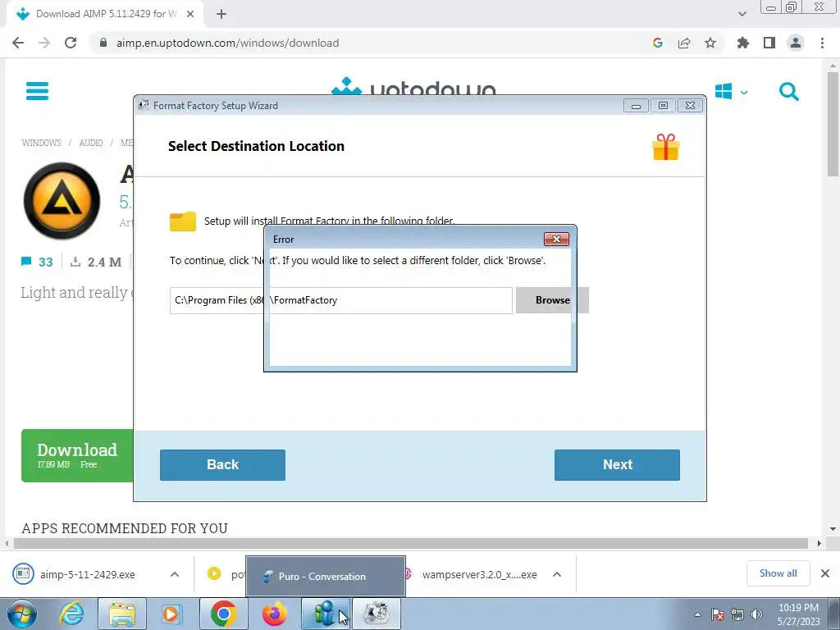Open Chrome extensions puzzle icon
This screenshot has height=630, width=840.
tap(742, 43)
